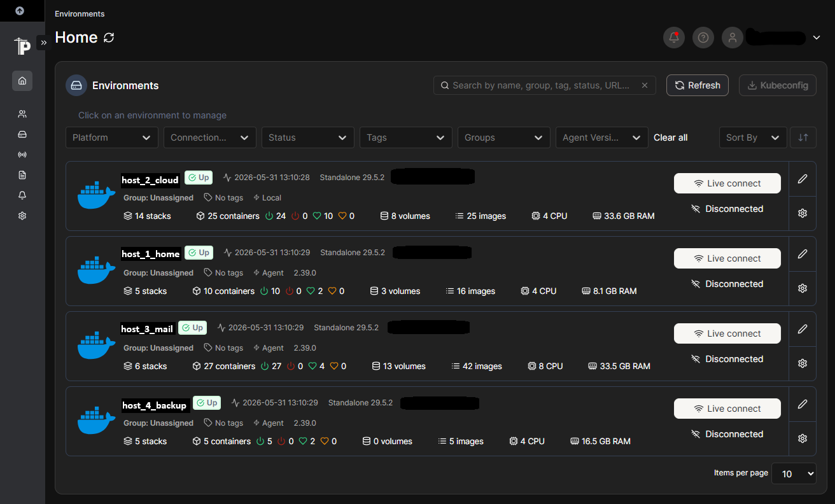Open the Notifications bell icon in the sidebar

pos(22,195)
